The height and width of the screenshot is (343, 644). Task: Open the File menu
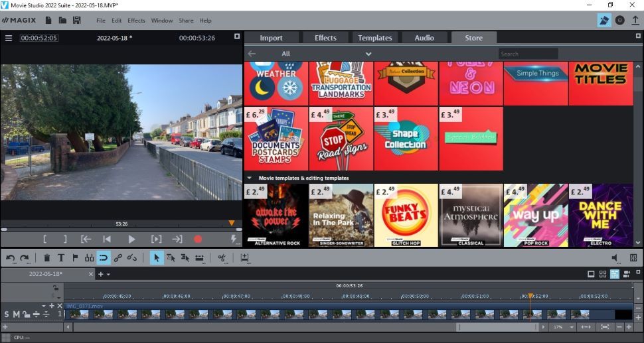pyautogui.click(x=101, y=21)
